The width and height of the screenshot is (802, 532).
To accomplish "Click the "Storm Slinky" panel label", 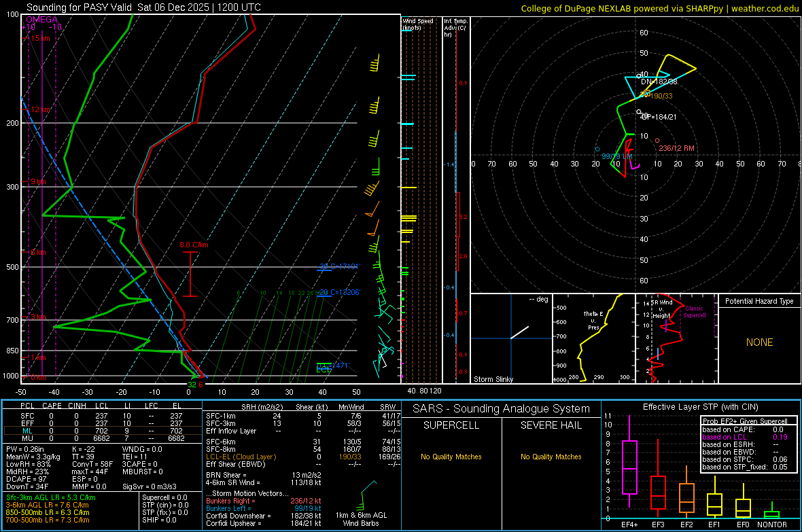I will point(493,379).
